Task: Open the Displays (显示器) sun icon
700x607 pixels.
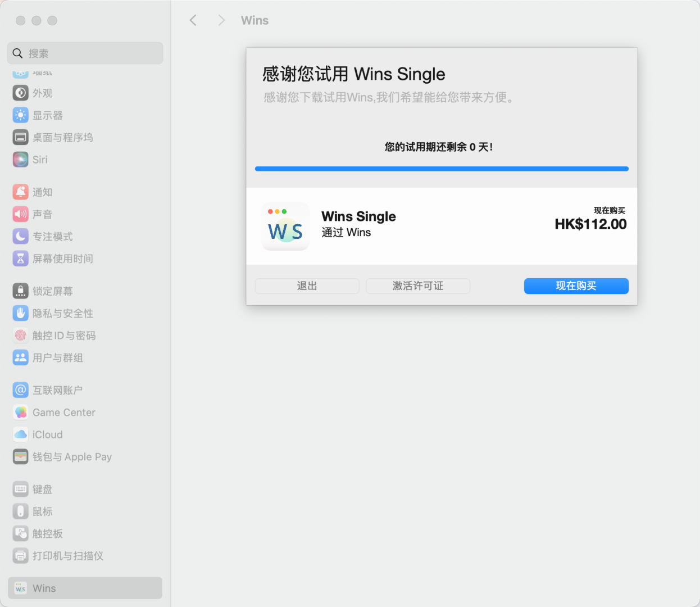Action: tap(21, 115)
